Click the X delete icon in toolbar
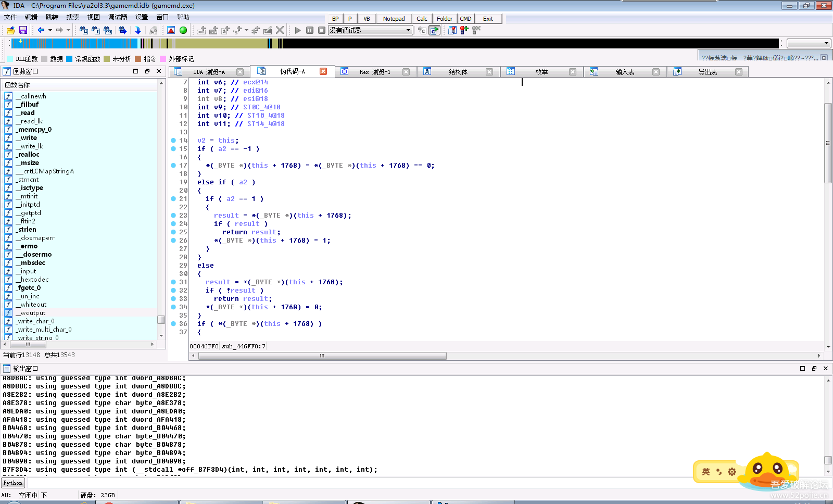Image resolution: width=833 pixels, height=504 pixels. [280, 30]
